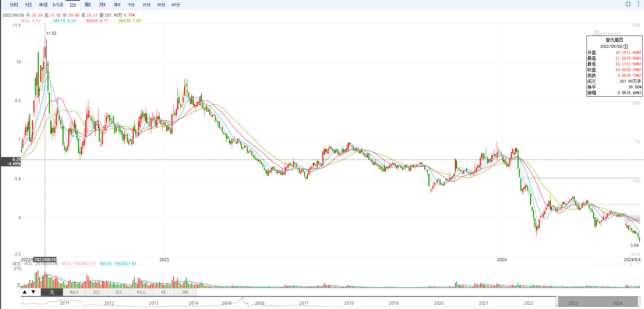This screenshot has height=309, width=644.
Task: Enable the MACD indicator
Action: click(x=74, y=292)
